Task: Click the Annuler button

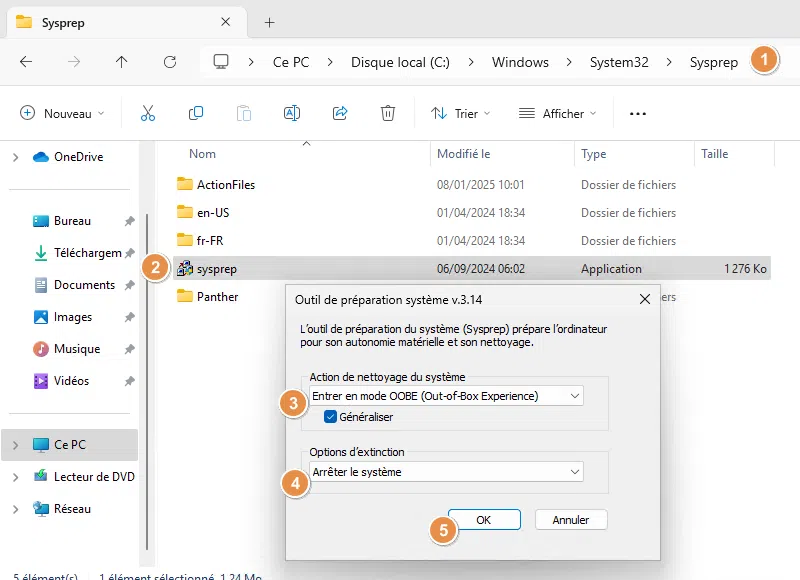Action: click(571, 520)
